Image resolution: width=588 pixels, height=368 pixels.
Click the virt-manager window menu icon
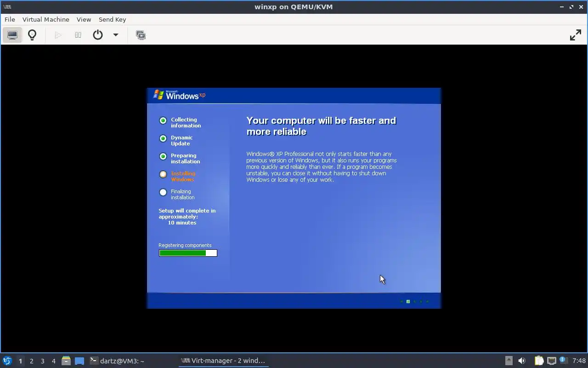coord(6,6)
